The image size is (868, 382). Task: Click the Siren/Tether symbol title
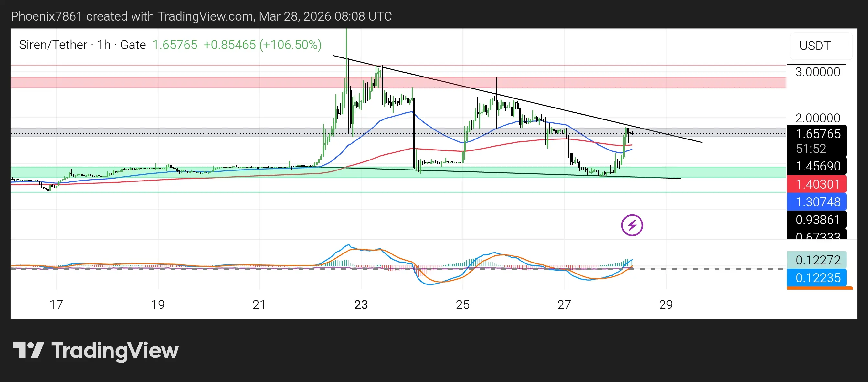[53, 45]
